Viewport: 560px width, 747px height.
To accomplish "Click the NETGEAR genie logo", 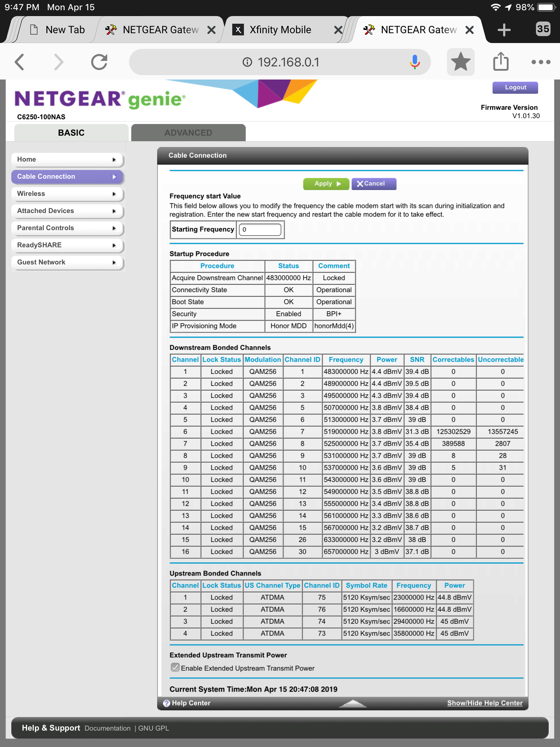I will pos(100,99).
